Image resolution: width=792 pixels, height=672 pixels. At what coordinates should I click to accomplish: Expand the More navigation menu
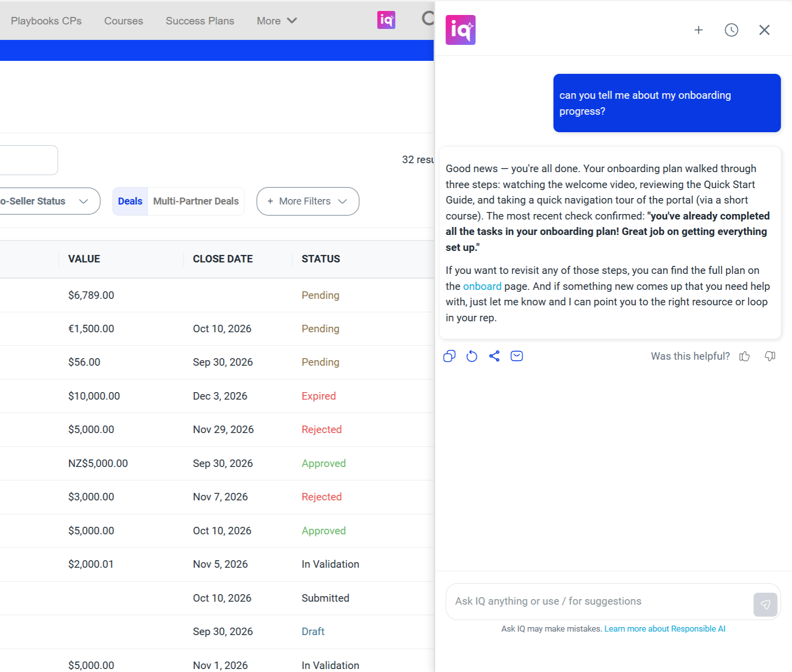[277, 21]
